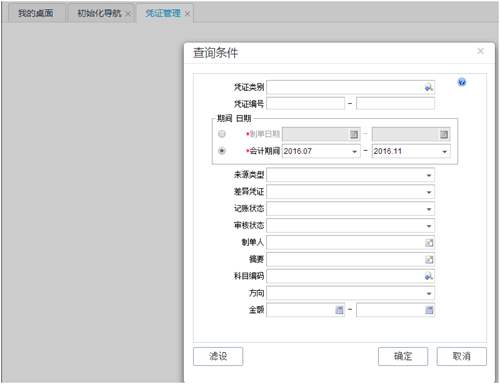Screen dimensions: 500x384
Task: Select the 会计期间 radio button
Action: coord(222,151)
